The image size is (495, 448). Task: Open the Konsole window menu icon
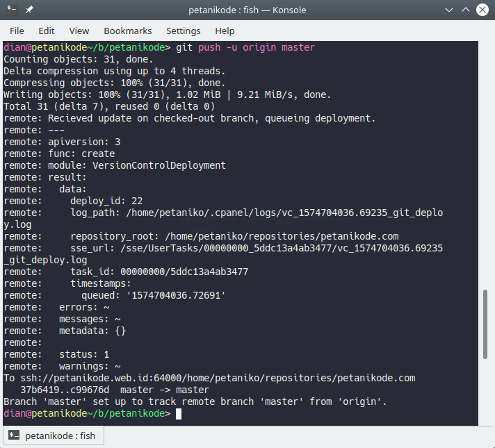(x=13, y=10)
